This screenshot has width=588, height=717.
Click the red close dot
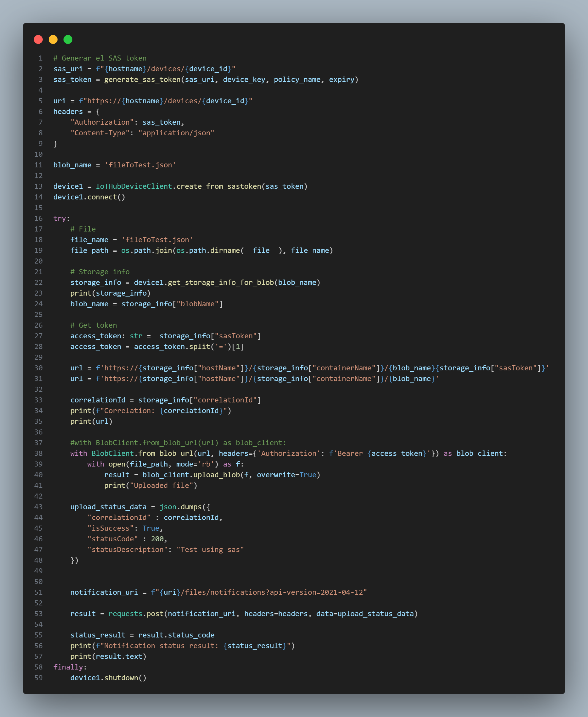tap(38, 40)
